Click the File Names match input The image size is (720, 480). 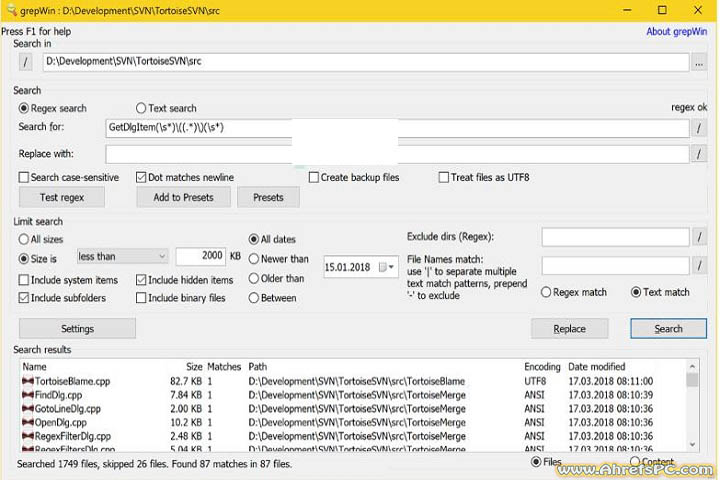click(615, 265)
